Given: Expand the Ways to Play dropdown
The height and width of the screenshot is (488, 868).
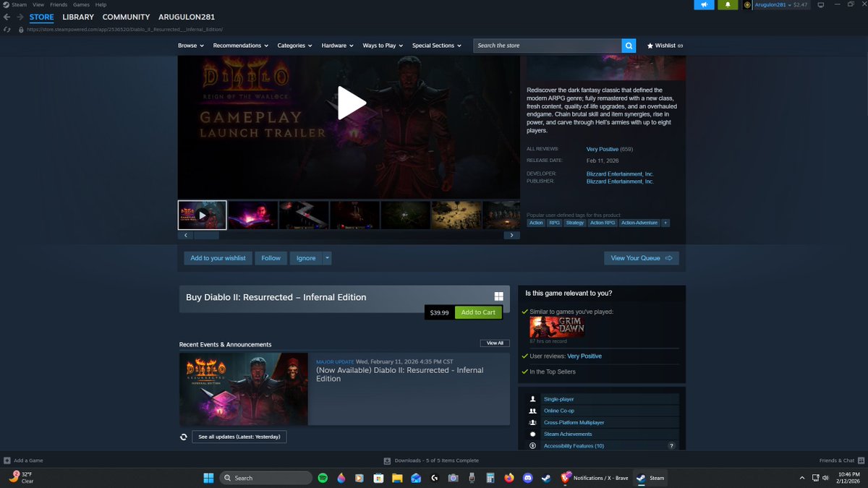Looking at the screenshot, I should (x=383, y=46).
